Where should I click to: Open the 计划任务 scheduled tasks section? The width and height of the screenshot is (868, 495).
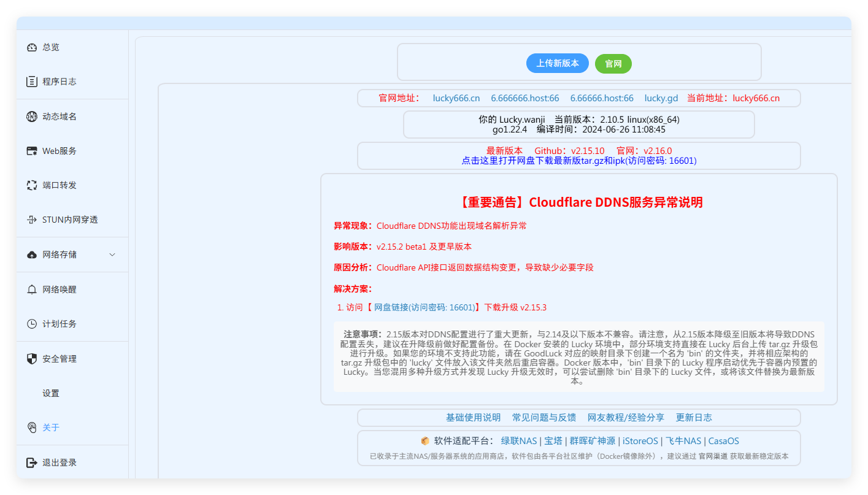[x=49, y=323]
